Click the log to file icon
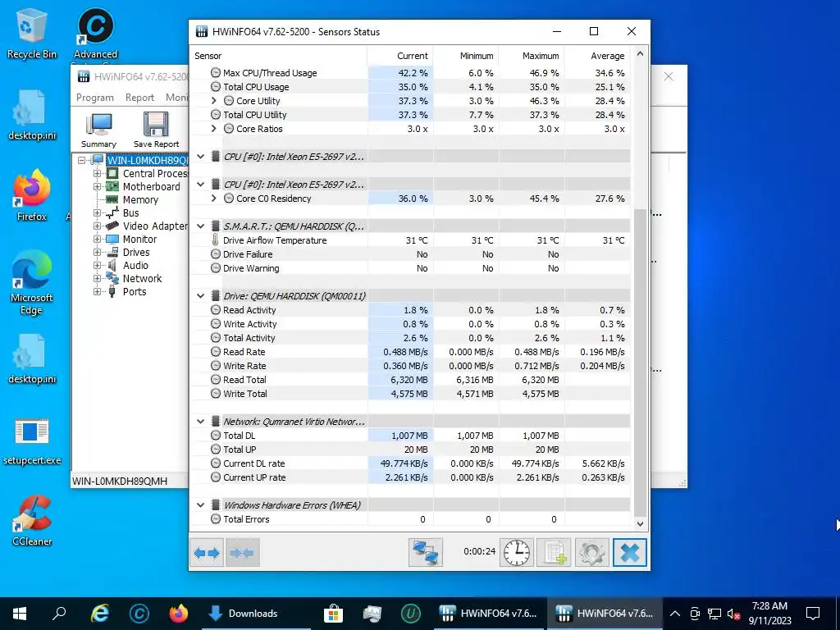840x630 pixels. [554, 552]
